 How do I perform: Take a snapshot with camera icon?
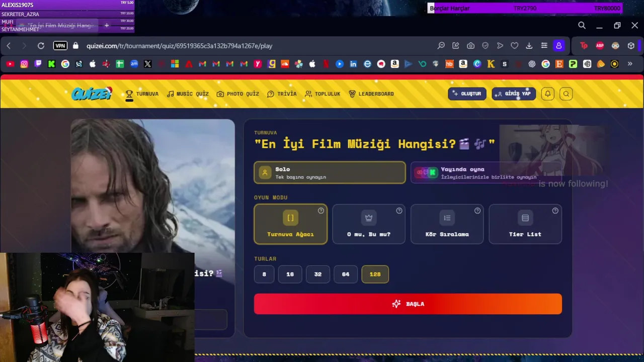point(470,46)
